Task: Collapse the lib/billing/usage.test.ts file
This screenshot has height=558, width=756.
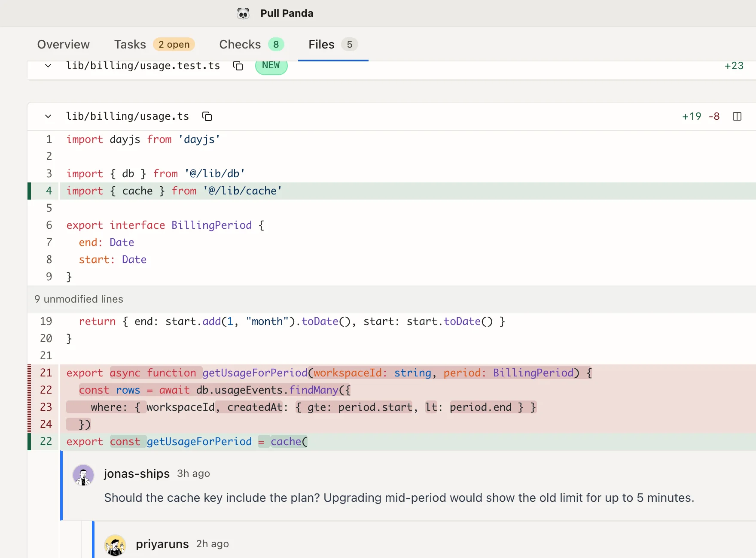Action: [x=48, y=66]
